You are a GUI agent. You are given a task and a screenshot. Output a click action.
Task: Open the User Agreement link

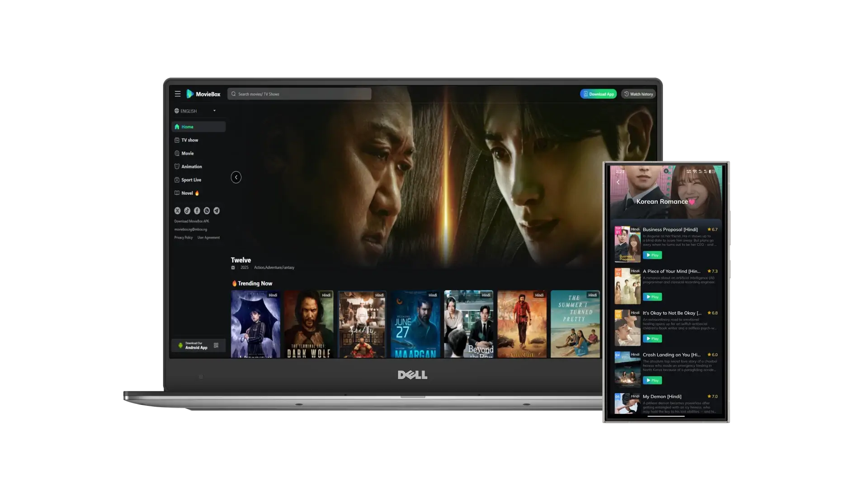pos(208,238)
